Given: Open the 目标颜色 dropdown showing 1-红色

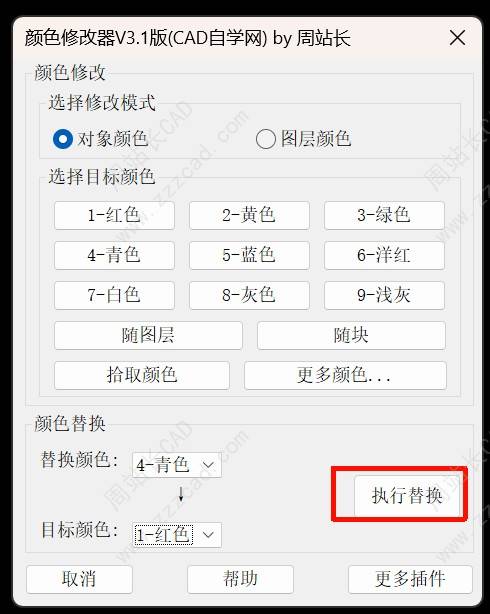Looking at the screenshot, I should pyautogui.click(x=177, y=535).
